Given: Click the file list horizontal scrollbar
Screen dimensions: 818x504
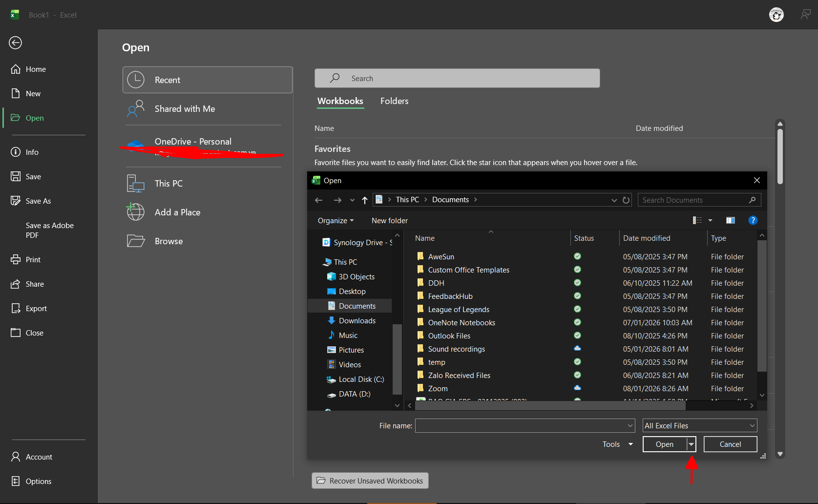Looking at the screenshot, I should (x=550, y=406).
